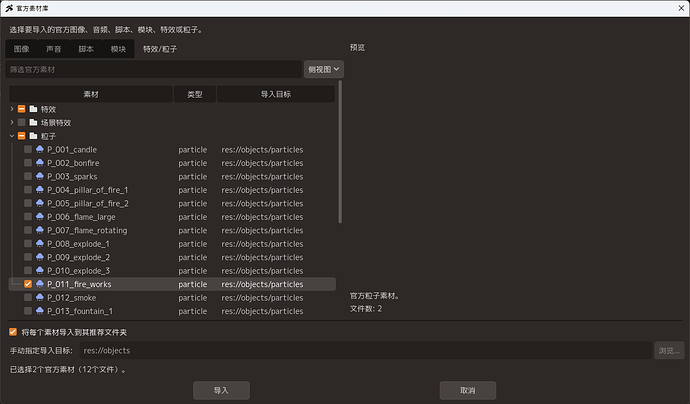Click the 手动指定导入目标 path field
Image resolution: width=690 pixels, height=404 pixels.
pos(366,350)
